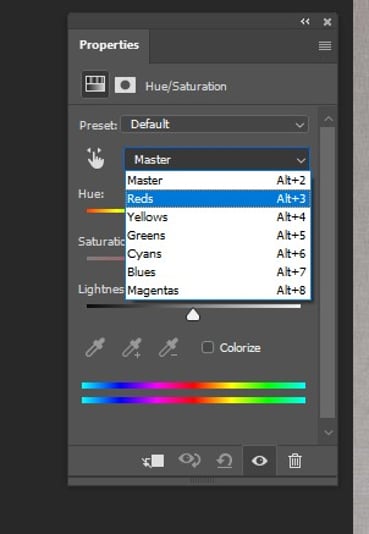
Task: Choose Reds from the channel list
Action: 218,199
